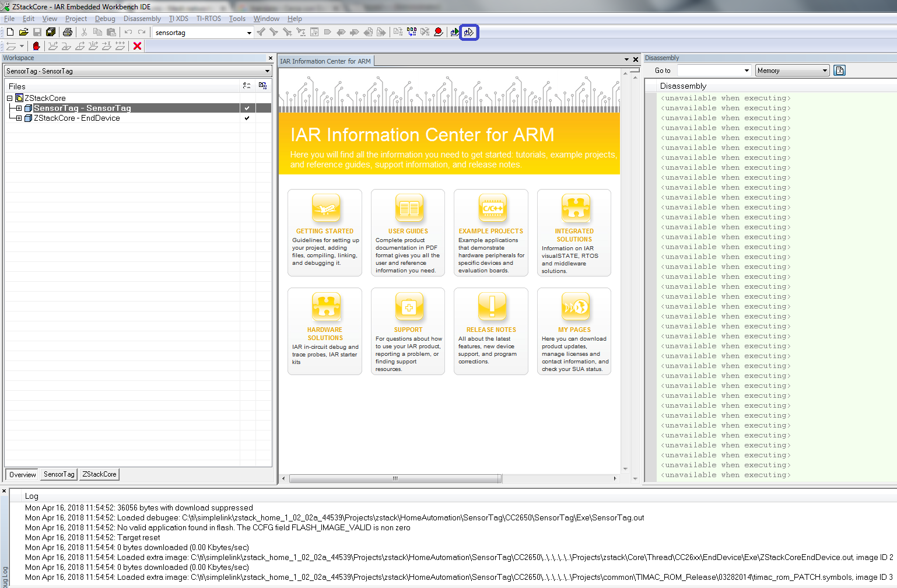
Task: Open the TI-RTOS menu
Action: click(x=209, y=19)
